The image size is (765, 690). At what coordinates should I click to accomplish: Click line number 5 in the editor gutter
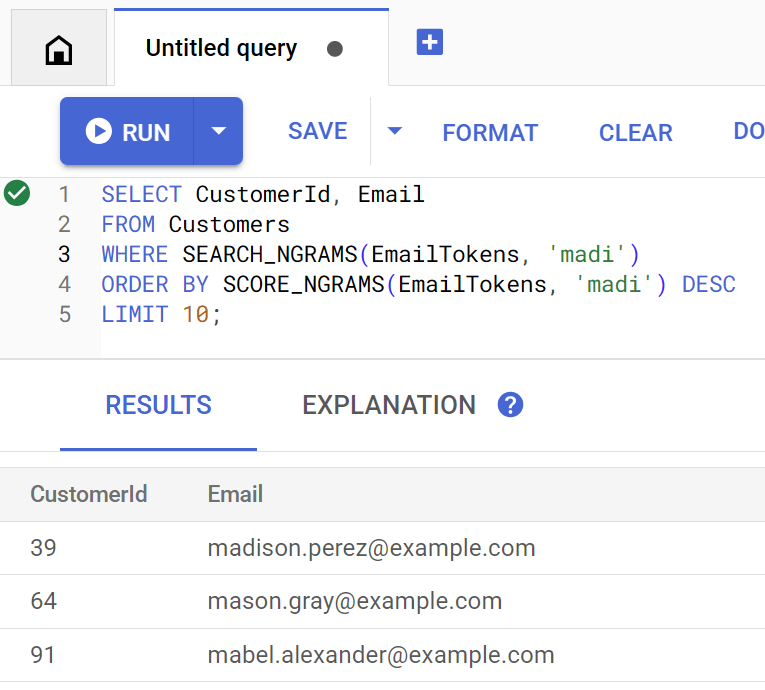(65, 314)
